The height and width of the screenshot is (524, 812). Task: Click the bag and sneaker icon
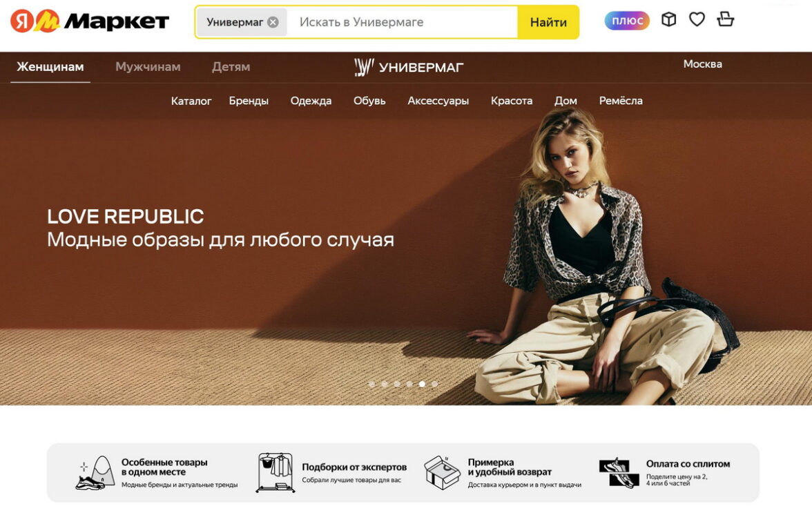96,473
